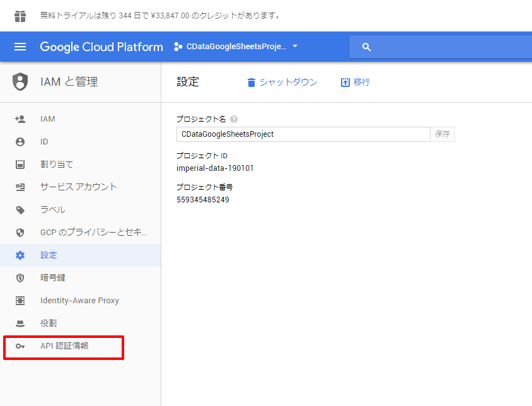Click the search magnifier icon
The width and height of the screenshot is (532, 406).
point(366,47)
